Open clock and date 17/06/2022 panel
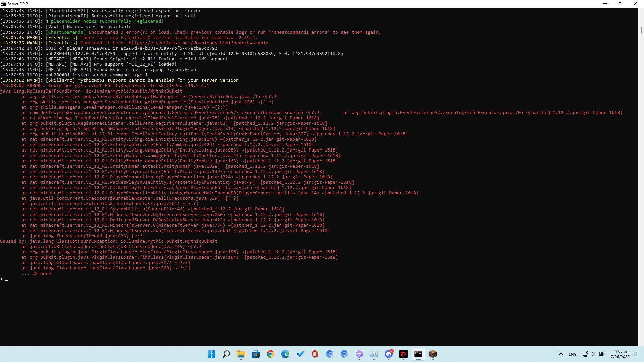644x362 pixels. click(x=619, y=354)
